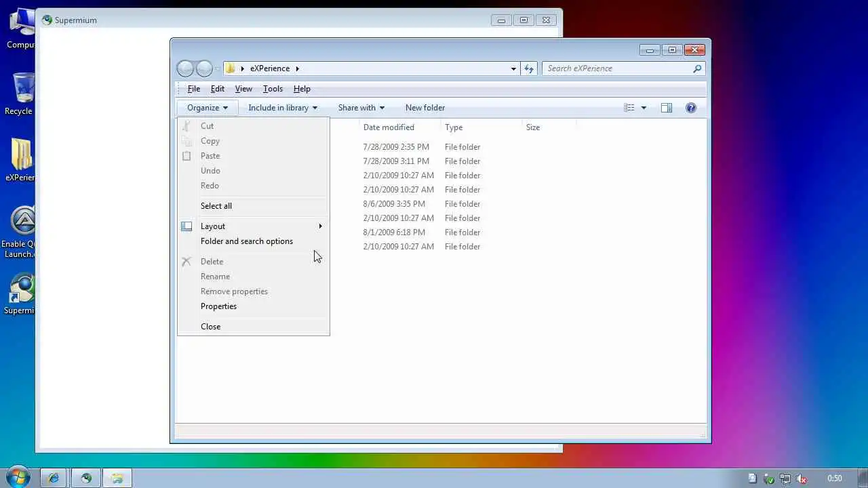Open the view options dropdown arrow
Screen dimensions: 868x488
click(x=644, y=108)
